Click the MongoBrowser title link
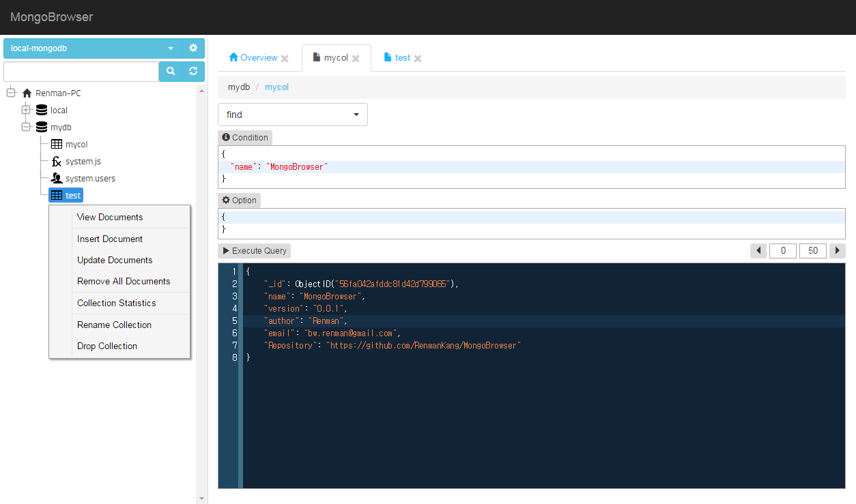Image resolution: width=856 pixels, height=504 pixels. coord(51,17)
